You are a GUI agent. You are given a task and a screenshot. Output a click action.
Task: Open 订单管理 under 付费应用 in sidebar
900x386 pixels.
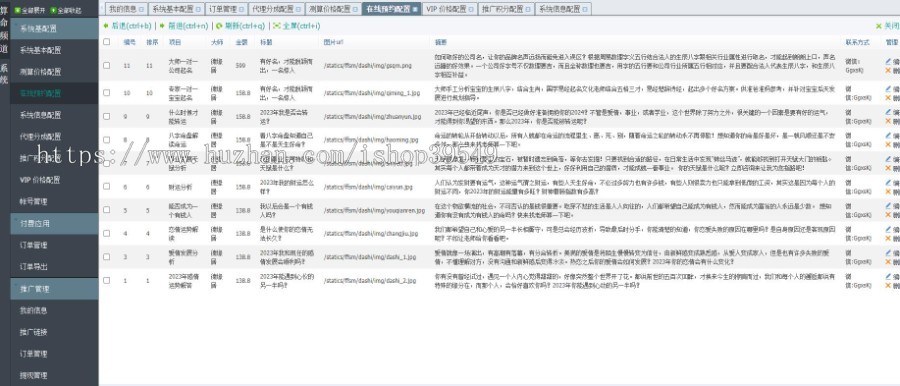(x=33, y=245)
